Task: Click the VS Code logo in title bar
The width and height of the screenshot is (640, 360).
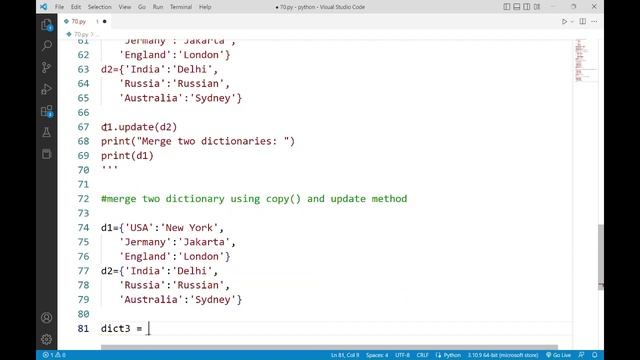Action: 44,7
